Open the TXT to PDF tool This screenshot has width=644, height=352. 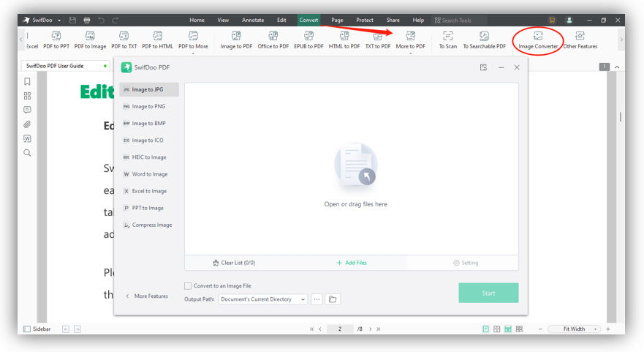[x=378, y=40]
